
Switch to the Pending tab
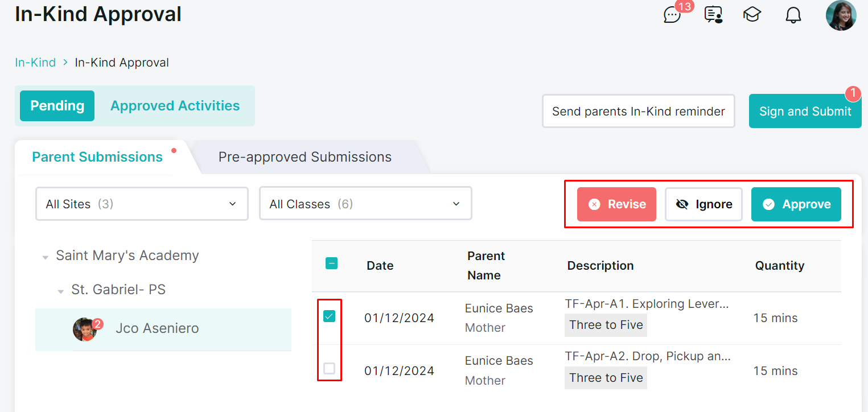coord(57,106)
